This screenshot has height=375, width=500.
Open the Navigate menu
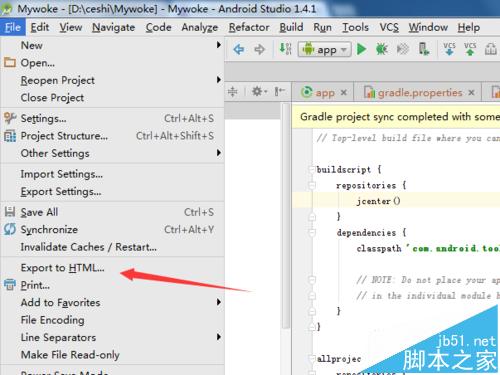[113, 27]
